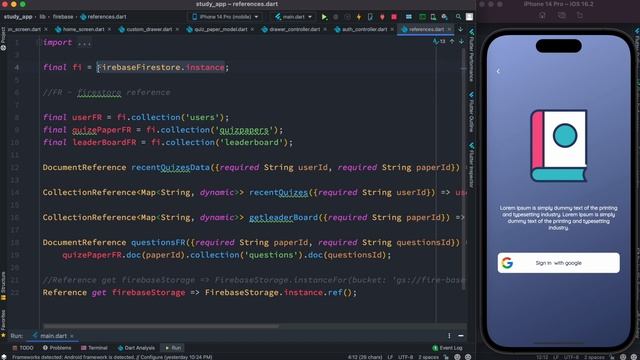Show hidden editor tabs dropdown arrow

[x=460, y=29]
